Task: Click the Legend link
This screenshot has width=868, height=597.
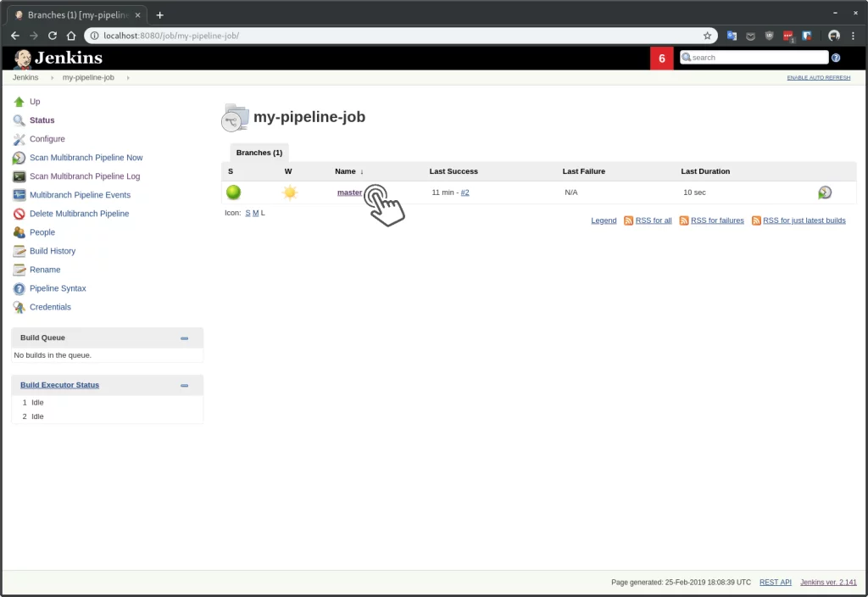Action: click(x=604, y=220)
